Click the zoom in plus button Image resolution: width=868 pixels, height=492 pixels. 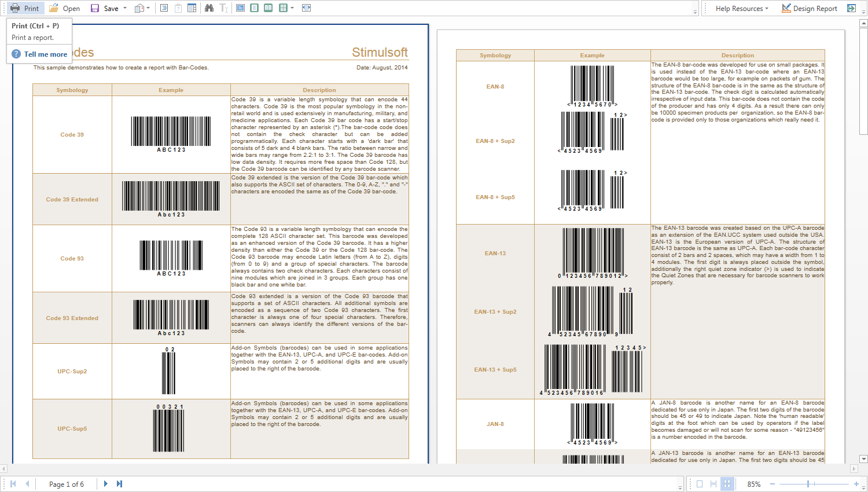pos(856,484)
